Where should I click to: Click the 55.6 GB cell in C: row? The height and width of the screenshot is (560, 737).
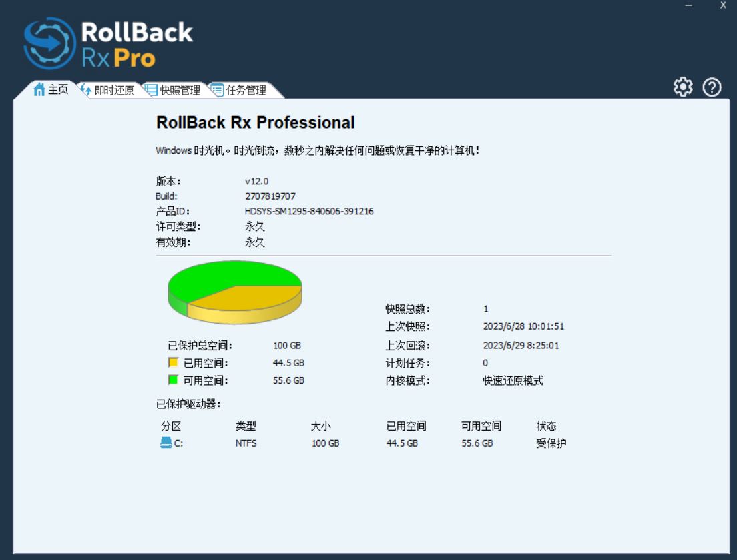pyautogui.click(x=477, y=443)
